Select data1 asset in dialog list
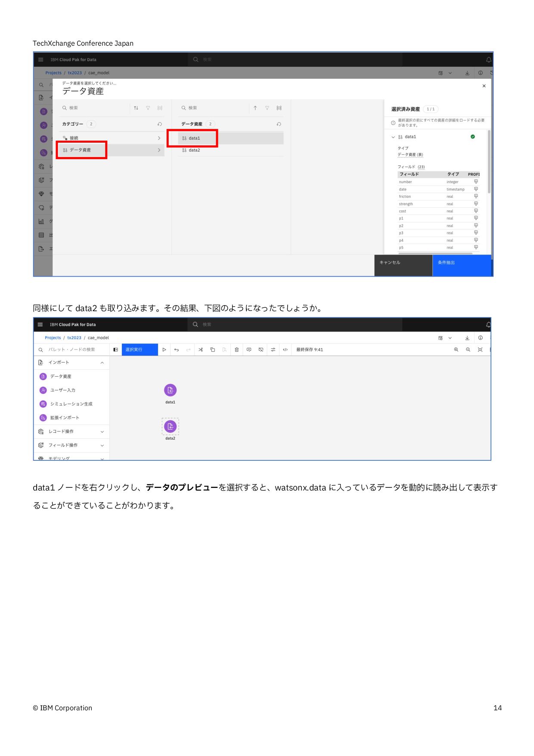The image size is (534, 756). click(231, 138)
